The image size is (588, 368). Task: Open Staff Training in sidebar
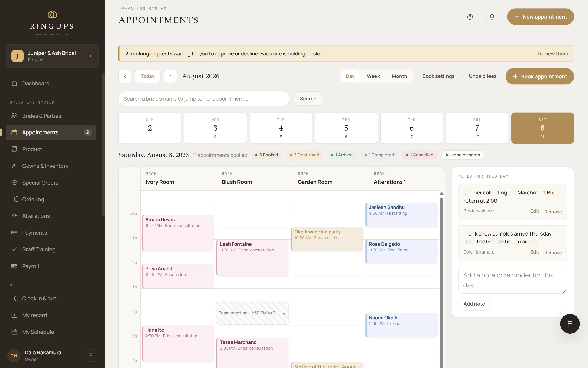tap(51, 249)
